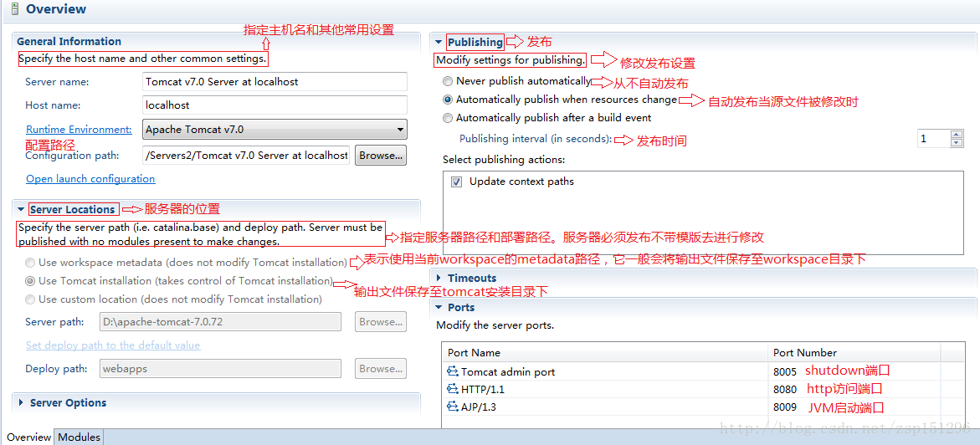Click port number 8080 cell
980x445 pixels.
click(784, 390)
